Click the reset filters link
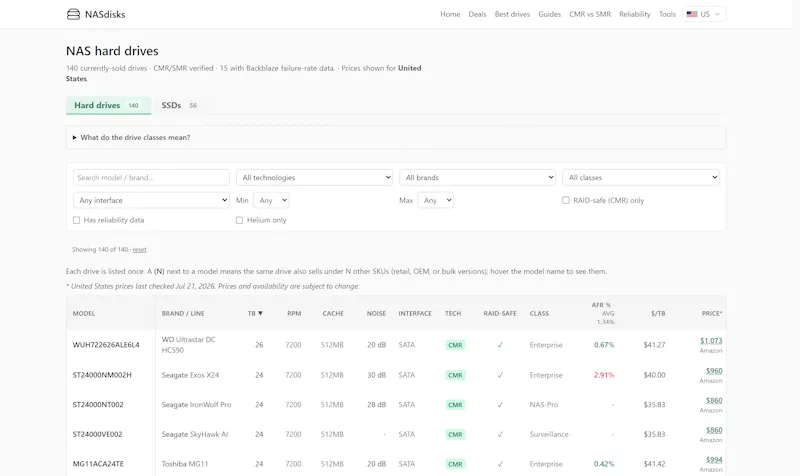The image size is (800, 476). [x=139, y=250]
